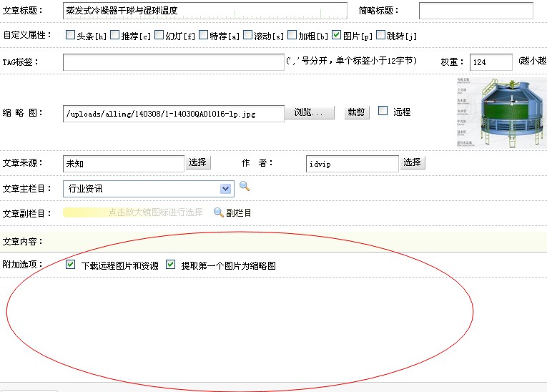Click the 浏览... button for thumbnail

[x=309, y=112]
